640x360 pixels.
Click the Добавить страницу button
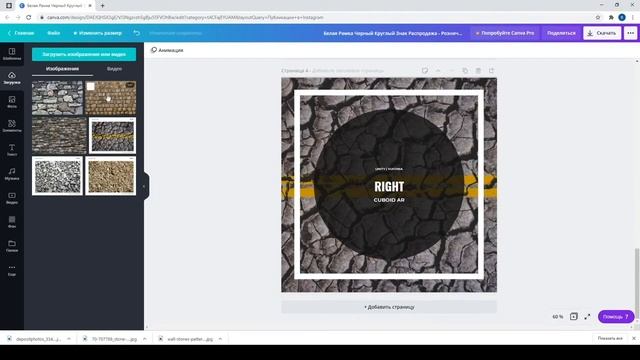click(389, 307)
